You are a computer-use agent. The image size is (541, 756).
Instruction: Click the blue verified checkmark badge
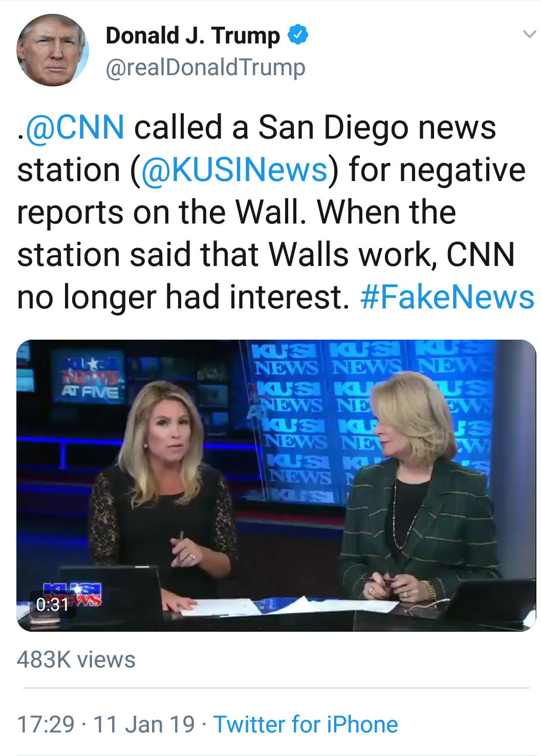pos(298,35)
